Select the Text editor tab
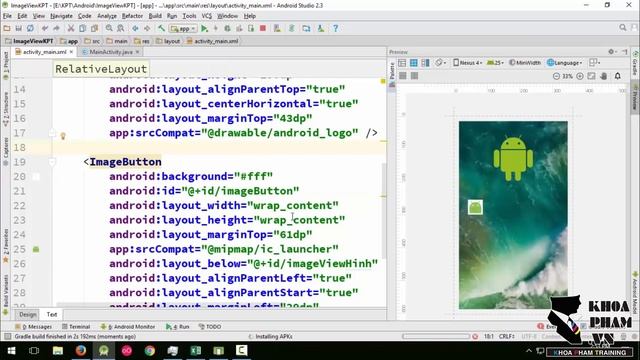The width and height of the screenshot is (640, 360). click(x=52, y=314)
